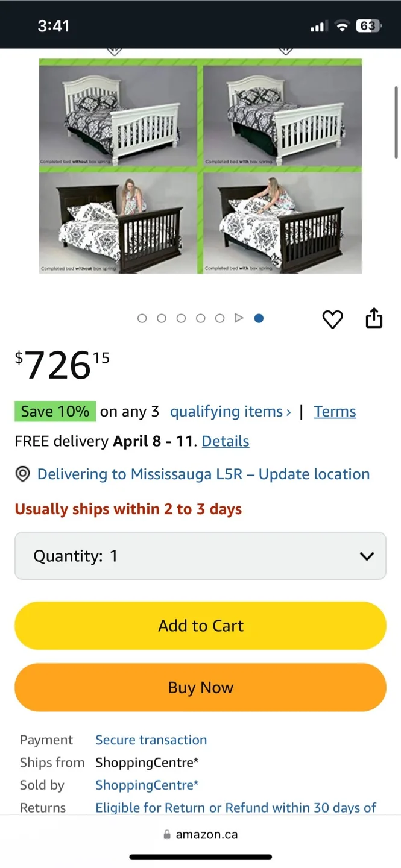
Task: Tap the location pin icon
Action: (22, 474)
